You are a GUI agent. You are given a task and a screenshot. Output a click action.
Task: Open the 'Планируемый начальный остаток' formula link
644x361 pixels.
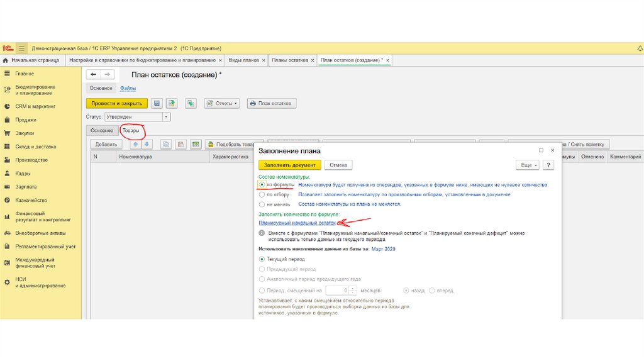pyautogui.click(x=297, y=223)
